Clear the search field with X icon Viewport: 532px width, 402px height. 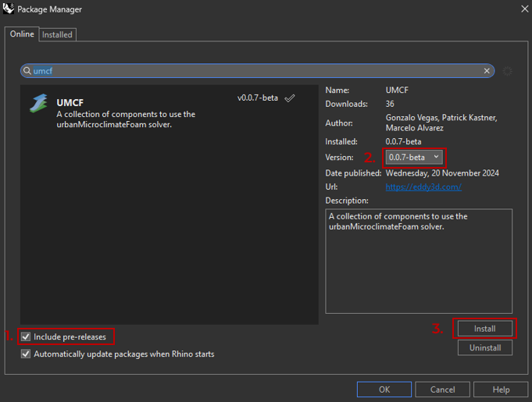487,71
